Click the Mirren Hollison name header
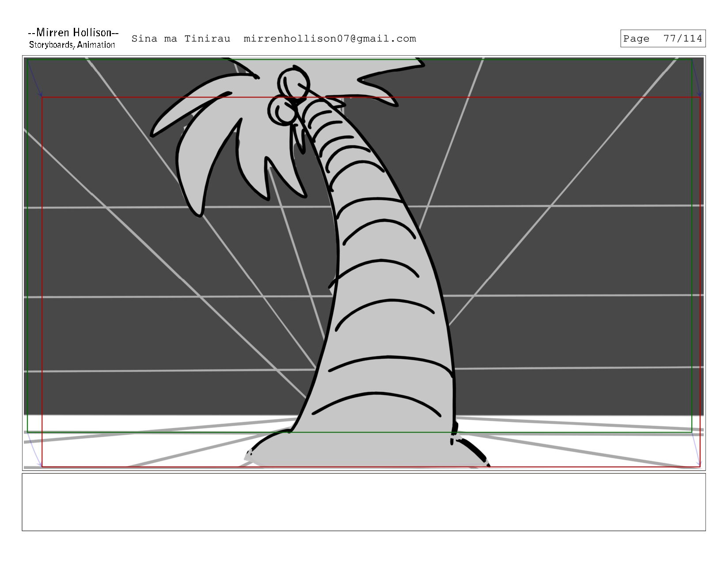Viewport: 728px width, 564px height. [x=73, y=33]
